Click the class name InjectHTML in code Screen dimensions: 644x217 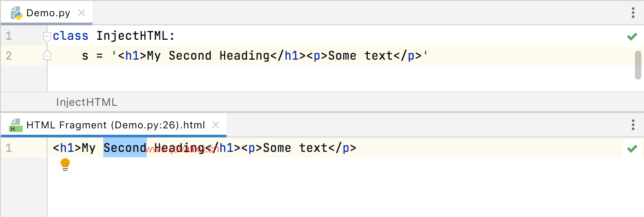pos(132,36)
